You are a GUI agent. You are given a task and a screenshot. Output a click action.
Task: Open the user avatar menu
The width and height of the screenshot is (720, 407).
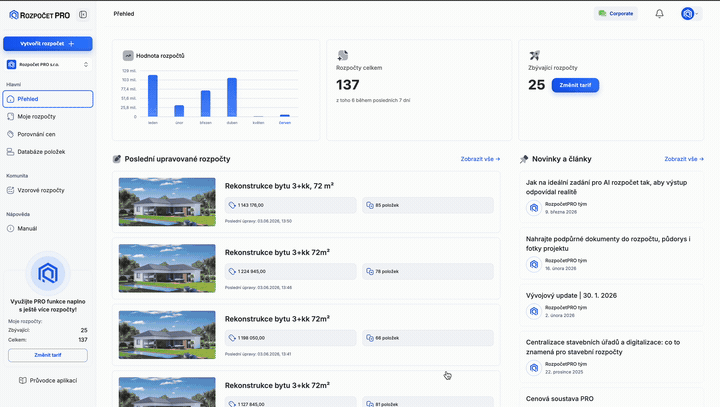click(690, 14)
